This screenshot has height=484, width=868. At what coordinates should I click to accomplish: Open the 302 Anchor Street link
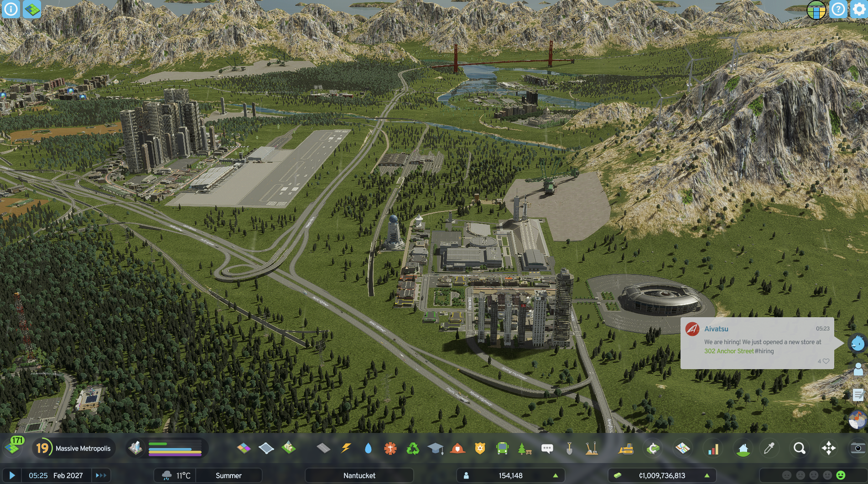[728, 351]
